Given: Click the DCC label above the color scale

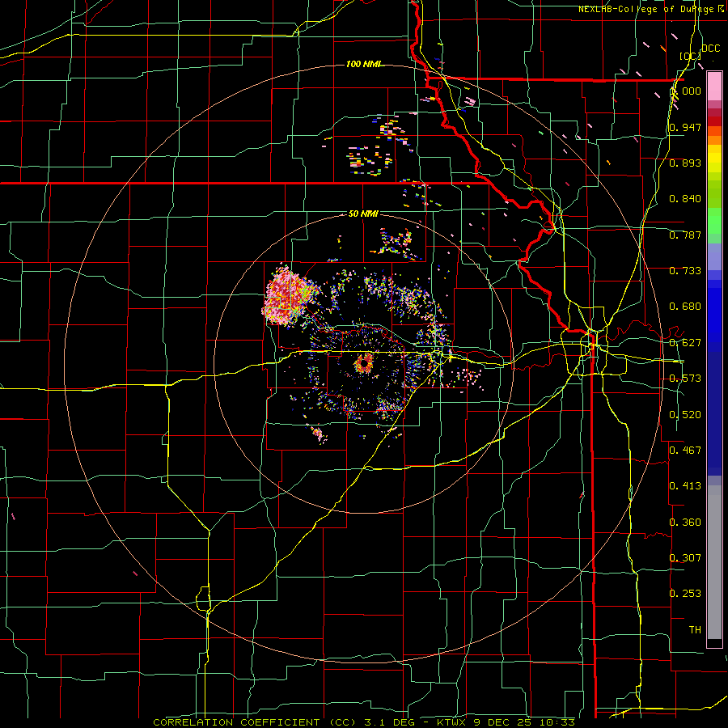Looking at the screenshot, I should point(710,49).
